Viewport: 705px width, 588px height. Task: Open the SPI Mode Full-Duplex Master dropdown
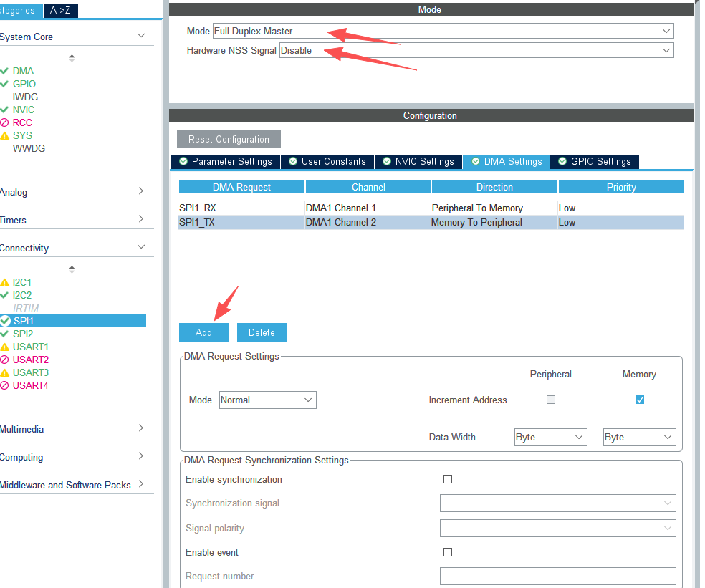(x=443, y=31)
